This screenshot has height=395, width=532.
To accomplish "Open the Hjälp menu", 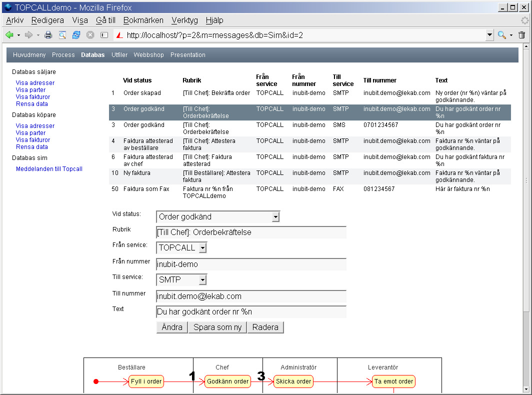I will tap(214, 20).
